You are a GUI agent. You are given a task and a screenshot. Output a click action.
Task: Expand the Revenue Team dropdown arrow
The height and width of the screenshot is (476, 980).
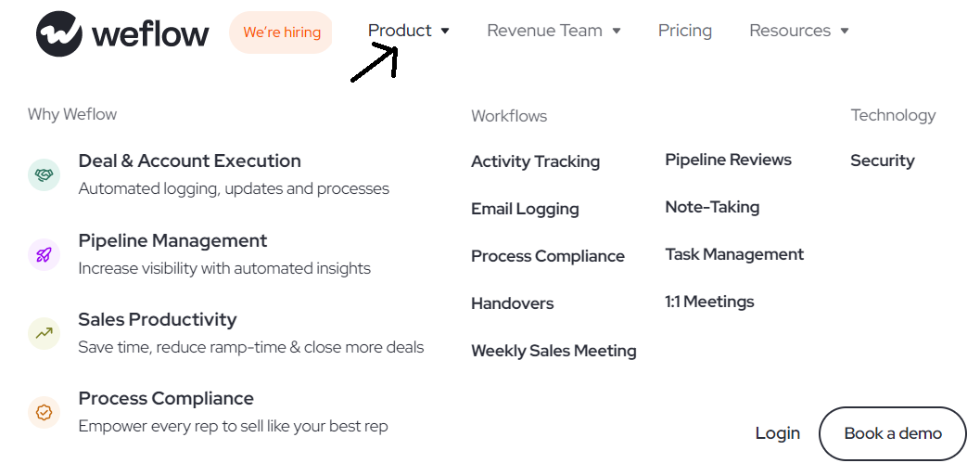[617, 31]
